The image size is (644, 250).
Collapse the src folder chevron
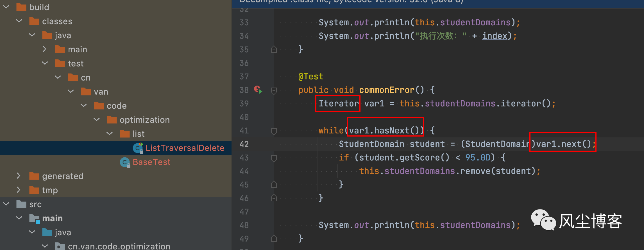[6, 204]
